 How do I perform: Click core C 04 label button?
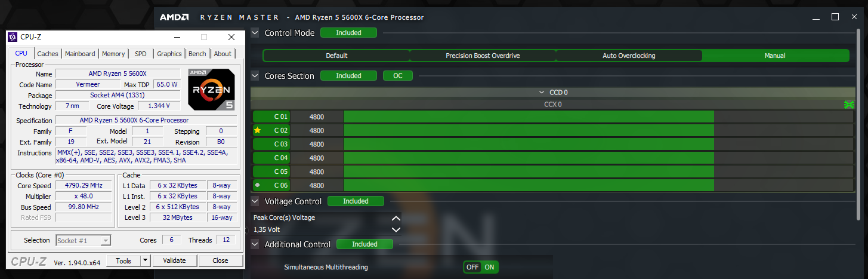[x=271, y=158]
